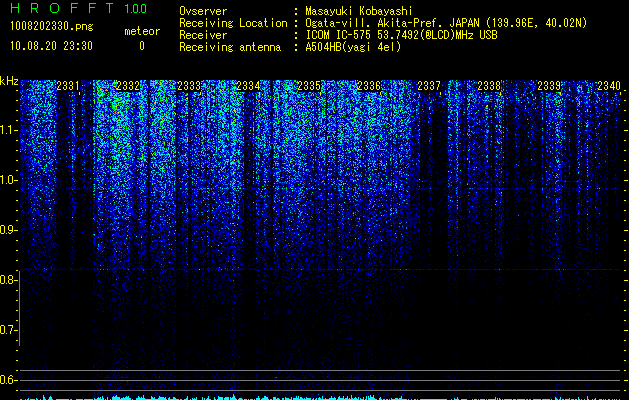
Task: Click the 2336 time marker
Action: [369, 86]
